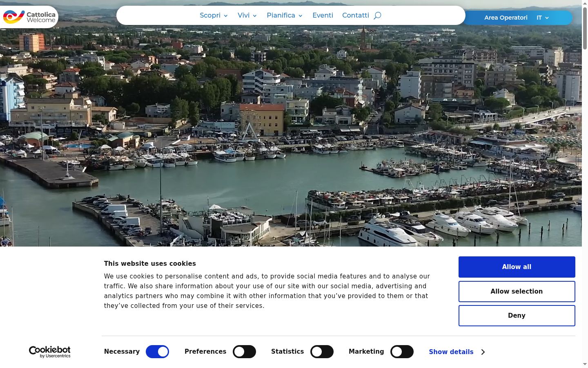Choose the Allow selection button
Screen dimensions: 588x368
click(x=517, y=292)
